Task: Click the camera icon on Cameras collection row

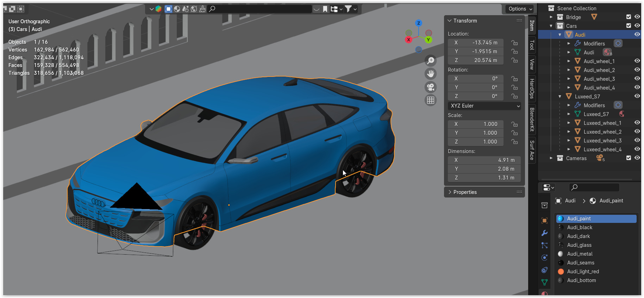Action: pyautogui.click(x=600, y=158)
